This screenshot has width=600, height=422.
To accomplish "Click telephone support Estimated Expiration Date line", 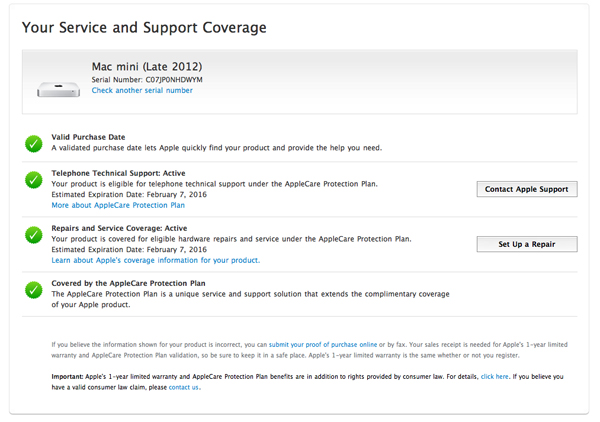I will (129, 194).
